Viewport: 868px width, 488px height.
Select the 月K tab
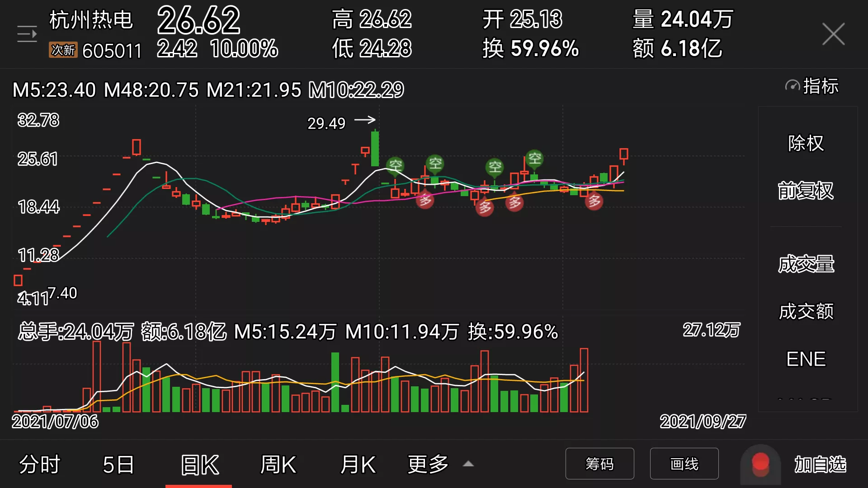[x=358, y=465]
